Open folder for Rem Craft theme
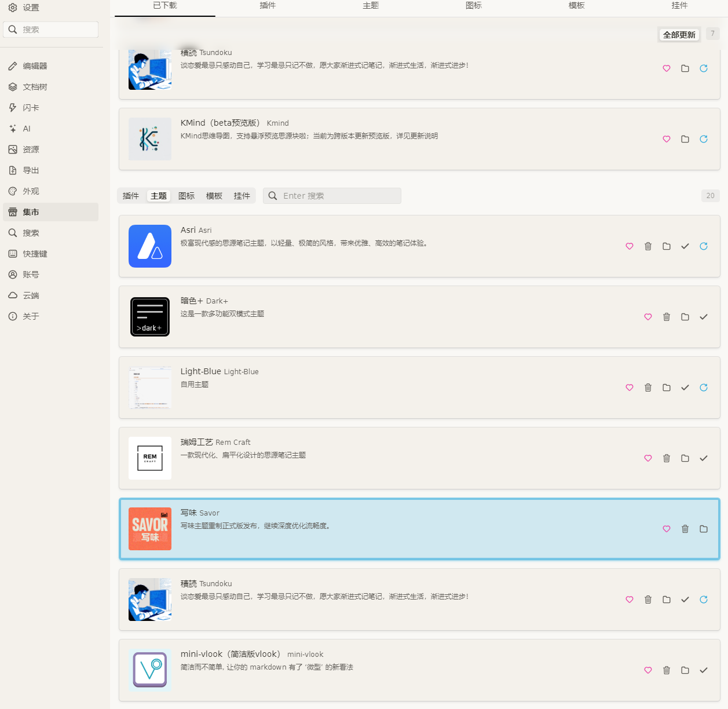This screenshot has width=728, height=709. [x=685, y=458]
